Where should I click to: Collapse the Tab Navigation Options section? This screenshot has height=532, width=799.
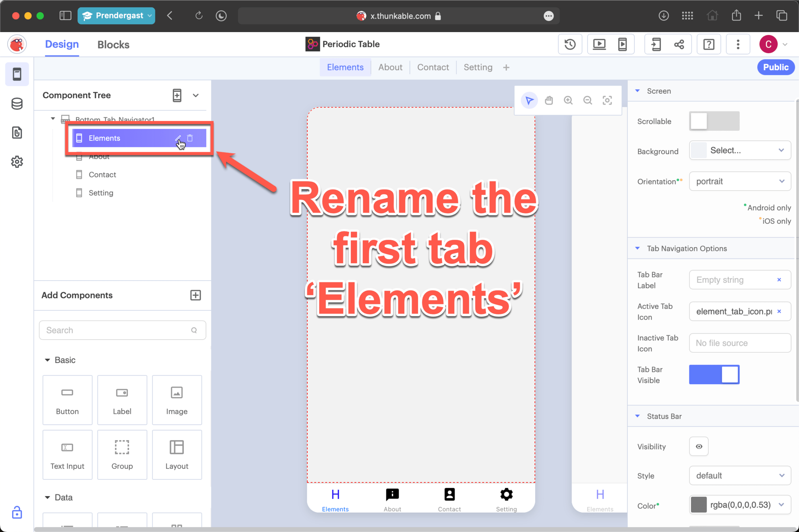[638, 248]
